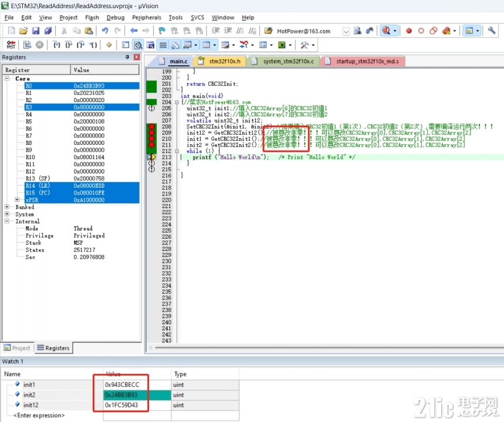Insert a bookmark with the flag icon
This screenshot has height=422, width=504.
(x=162, y=31)
